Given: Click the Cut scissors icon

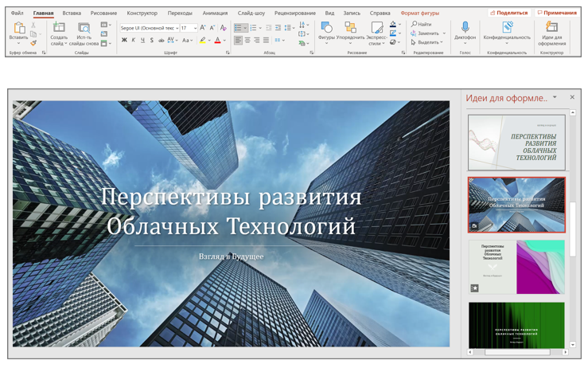Looking at the screenshot, I should pyautogui.click(x=33, y=25).
